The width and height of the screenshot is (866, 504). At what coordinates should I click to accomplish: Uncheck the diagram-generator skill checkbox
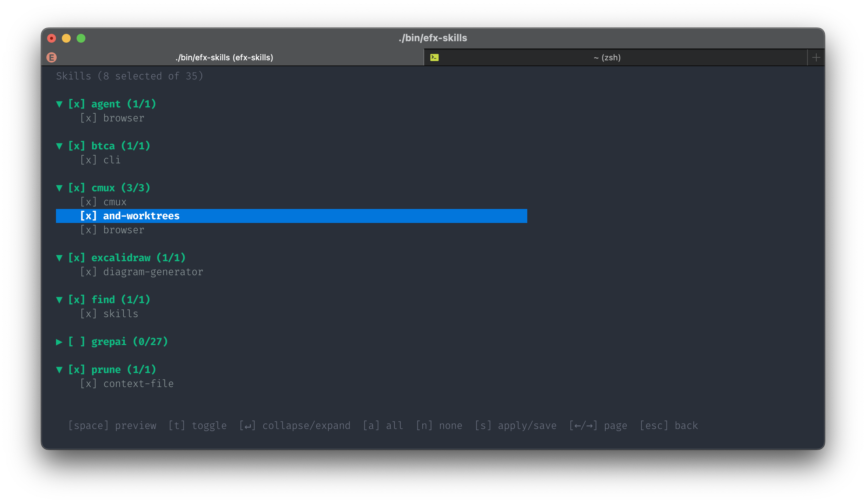tap(88, 272)
